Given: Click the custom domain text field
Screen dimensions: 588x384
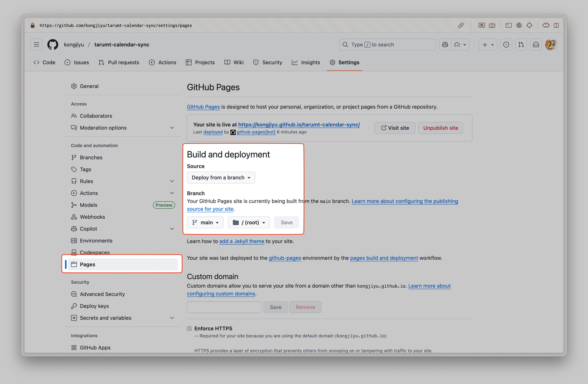Looking at the screenshot, I should 224,307.
